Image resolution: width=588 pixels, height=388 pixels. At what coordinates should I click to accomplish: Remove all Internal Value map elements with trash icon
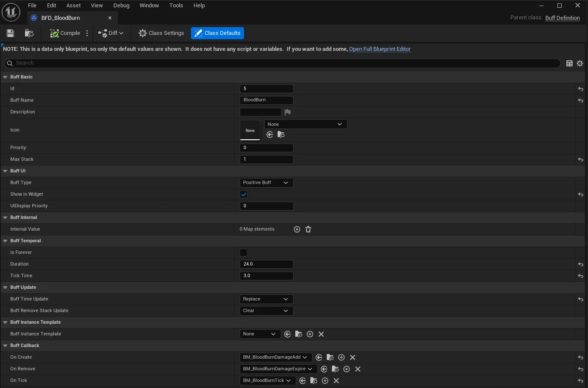click(x=308, y=229)
